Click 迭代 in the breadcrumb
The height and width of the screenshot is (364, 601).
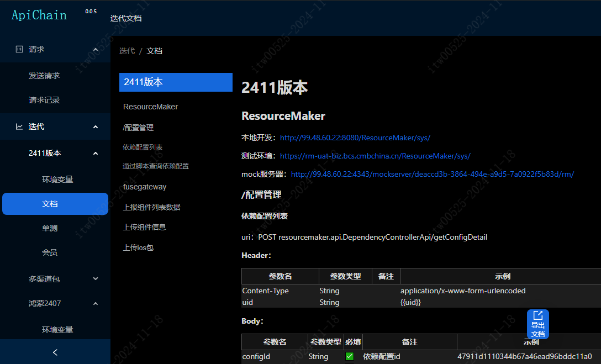pyautogui.click(x=127, y=51)
